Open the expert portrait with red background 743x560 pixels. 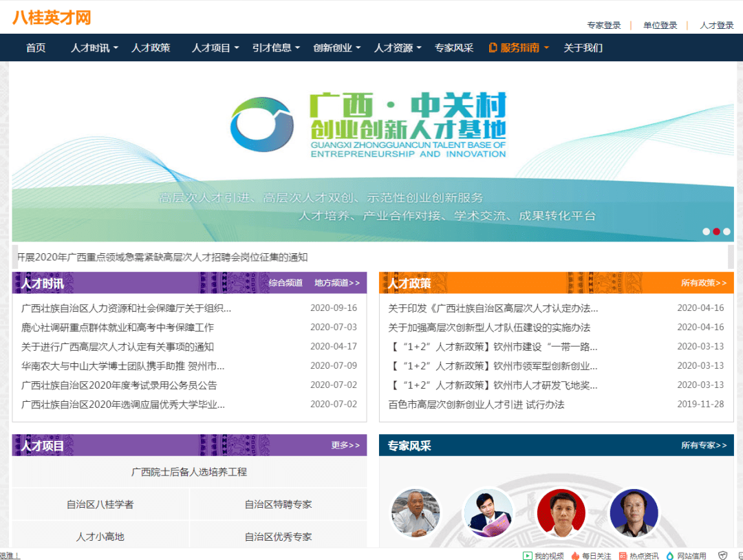(x=561, y=513)
